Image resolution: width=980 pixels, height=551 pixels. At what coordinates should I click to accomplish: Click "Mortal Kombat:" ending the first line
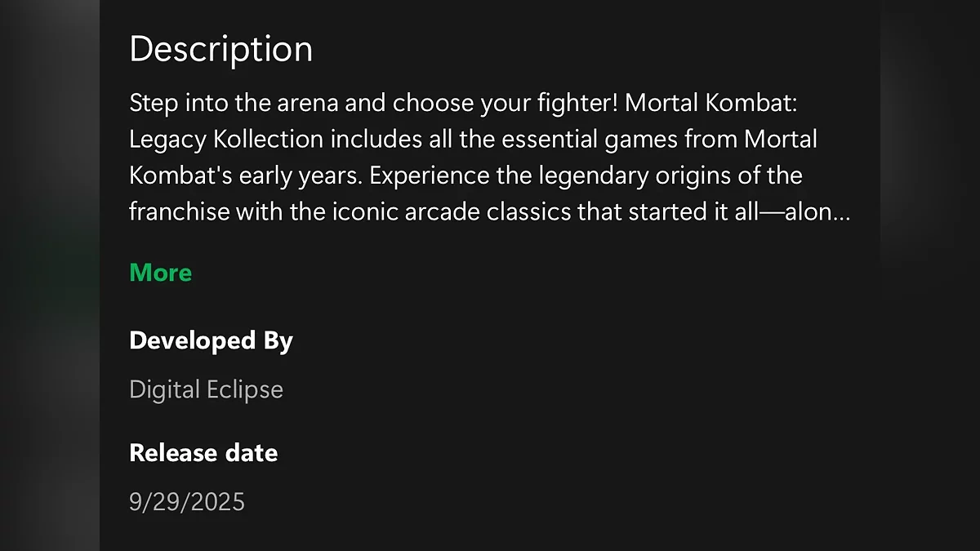[709, 104]
